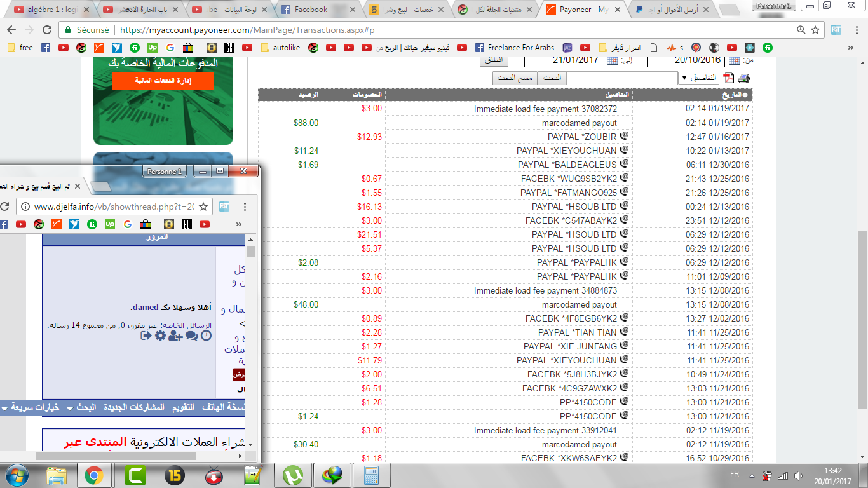Click phone icon beside FACEBK *WUQ9SB2YK2
868x488 pixels.
(624, 178)
